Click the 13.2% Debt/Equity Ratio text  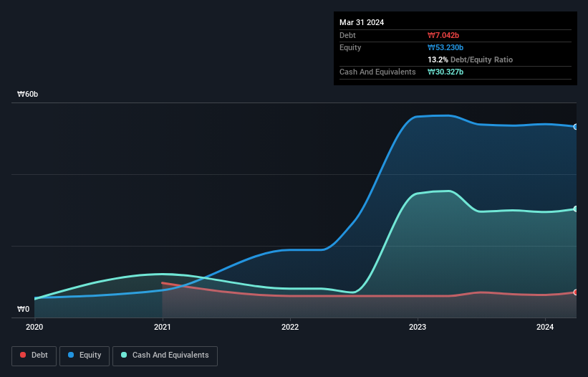coord(470,59)
